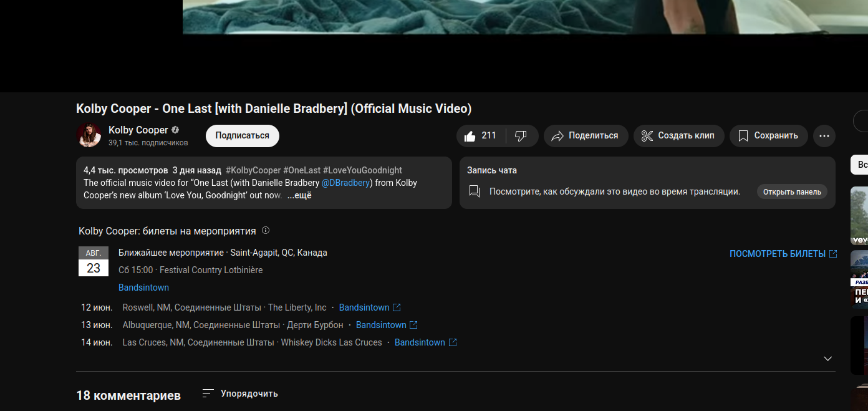Open ПОСМОТРЕТЬ БИЛЕТЫ tickets link
This screenshot has width=868, height=411.
point(783,254)
